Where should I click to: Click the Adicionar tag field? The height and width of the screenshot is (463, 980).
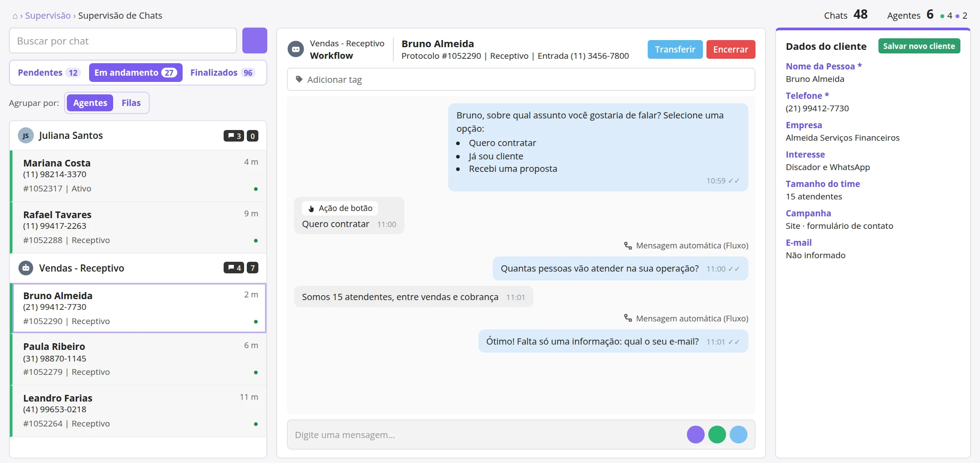pyautogui.click(x=521, y=79)
